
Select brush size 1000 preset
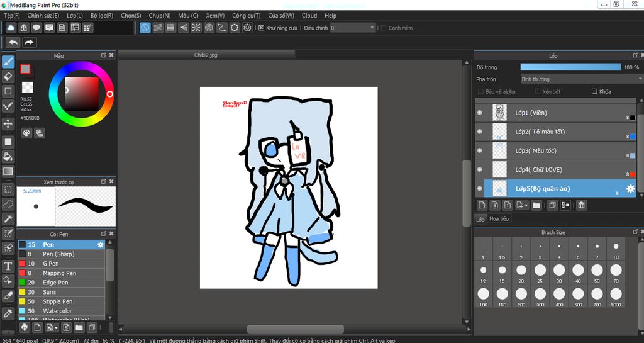(x=616, y=296)
